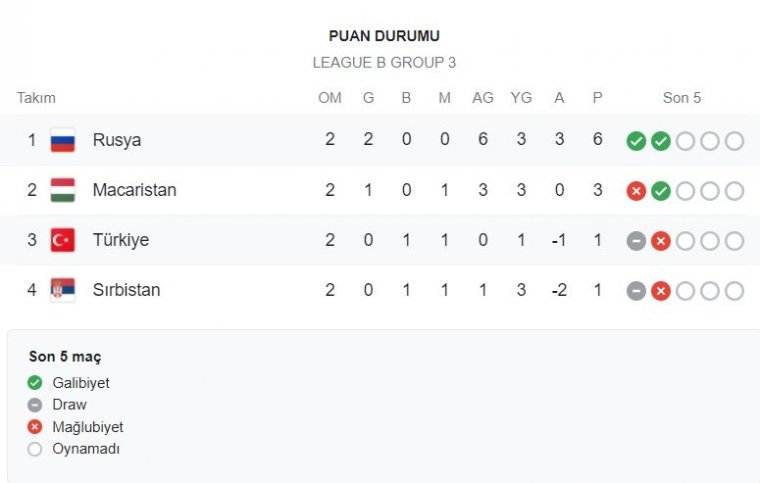Click Rusya's first green win icon

pos(636,141)
